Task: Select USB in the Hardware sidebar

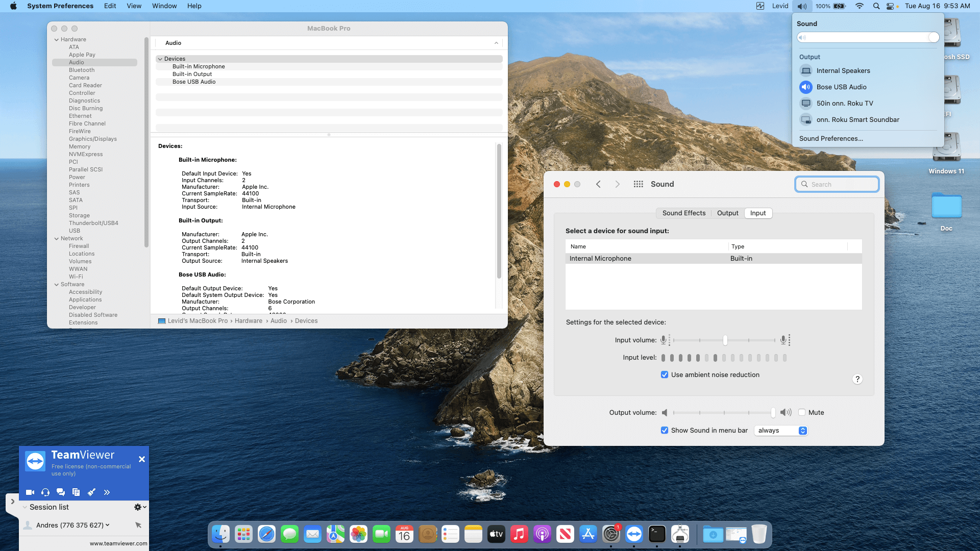Action: pos(75,231)
